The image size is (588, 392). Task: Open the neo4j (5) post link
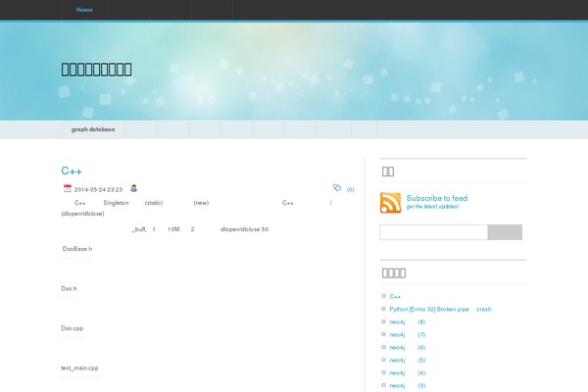tap(408, 360)
